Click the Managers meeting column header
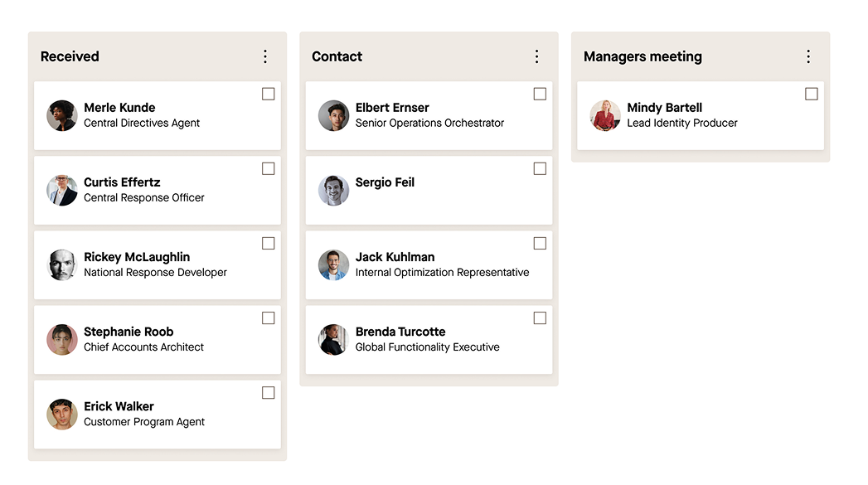The image size is (868, 485). 643,56
